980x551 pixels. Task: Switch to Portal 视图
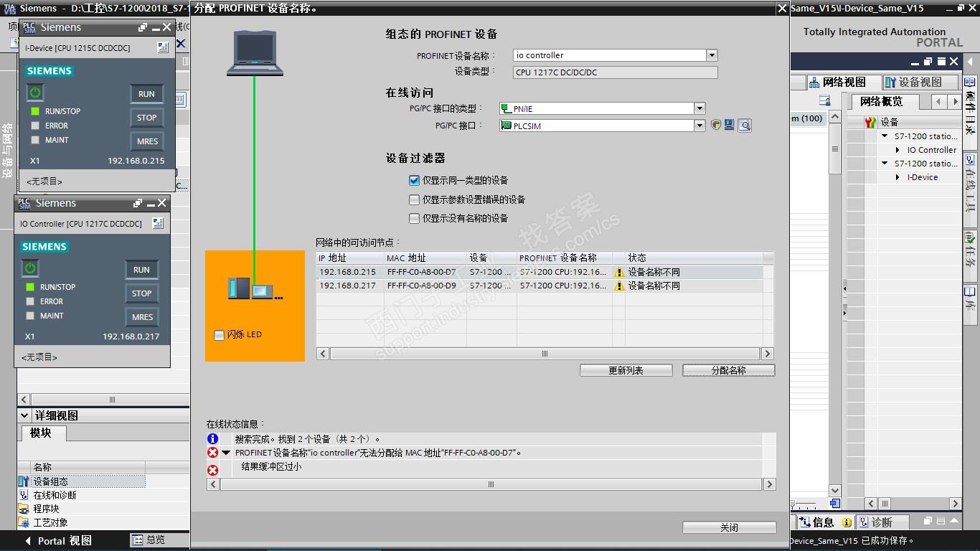(59, 541)
